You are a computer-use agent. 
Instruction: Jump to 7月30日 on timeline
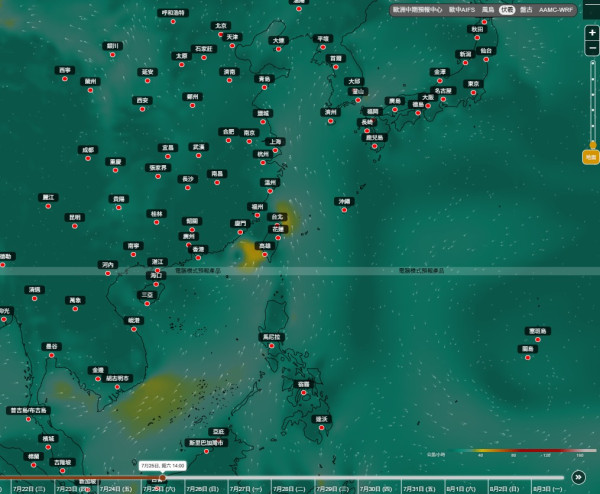(376, 489)
